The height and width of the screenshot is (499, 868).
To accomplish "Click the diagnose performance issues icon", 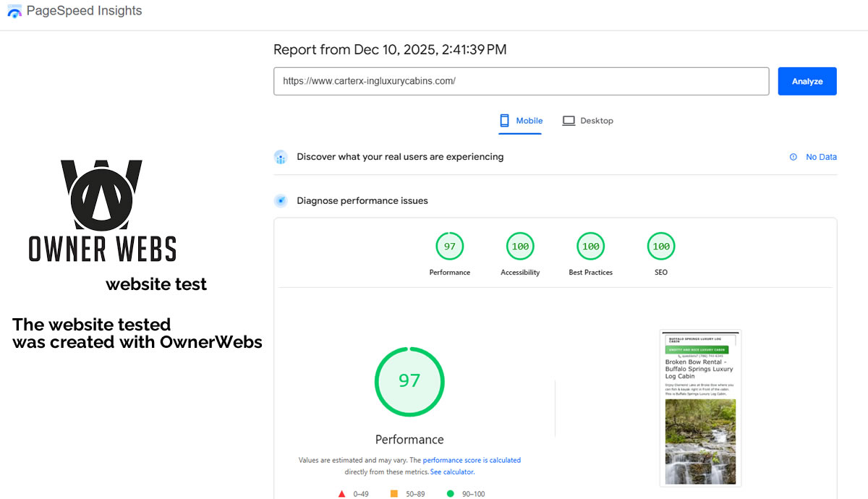I will (281, 201).
